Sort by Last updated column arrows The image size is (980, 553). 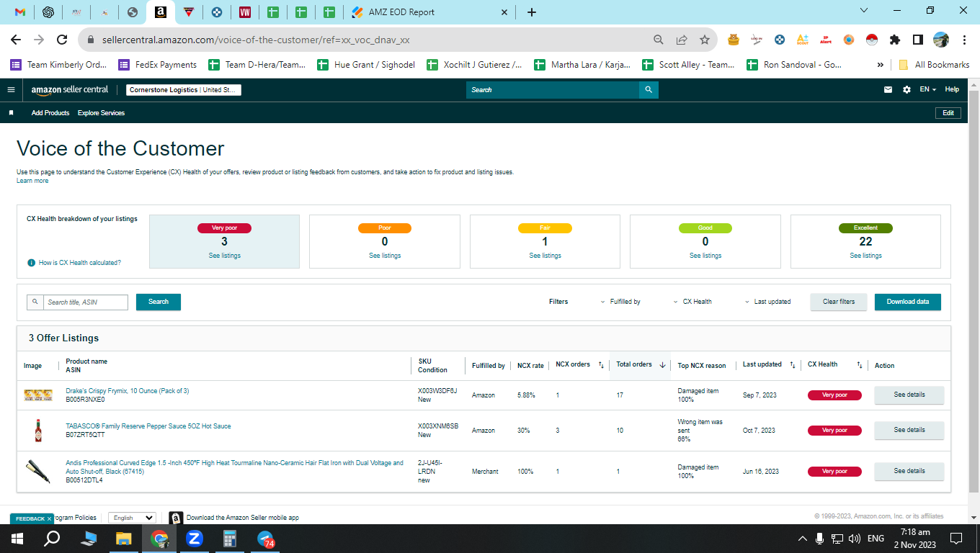point(793,365)
